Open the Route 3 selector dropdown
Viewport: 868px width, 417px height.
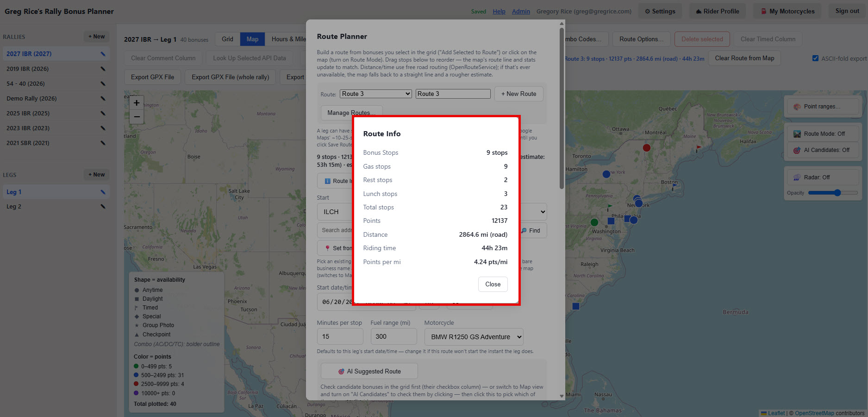tap(376, 94)
